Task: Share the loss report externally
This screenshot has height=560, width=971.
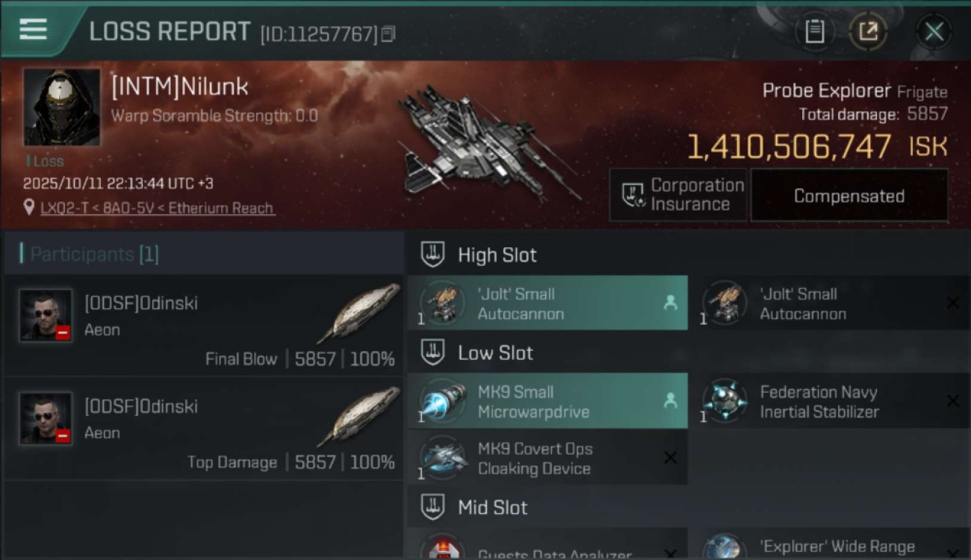Action: pyautogui.click(x=868, y=31)
